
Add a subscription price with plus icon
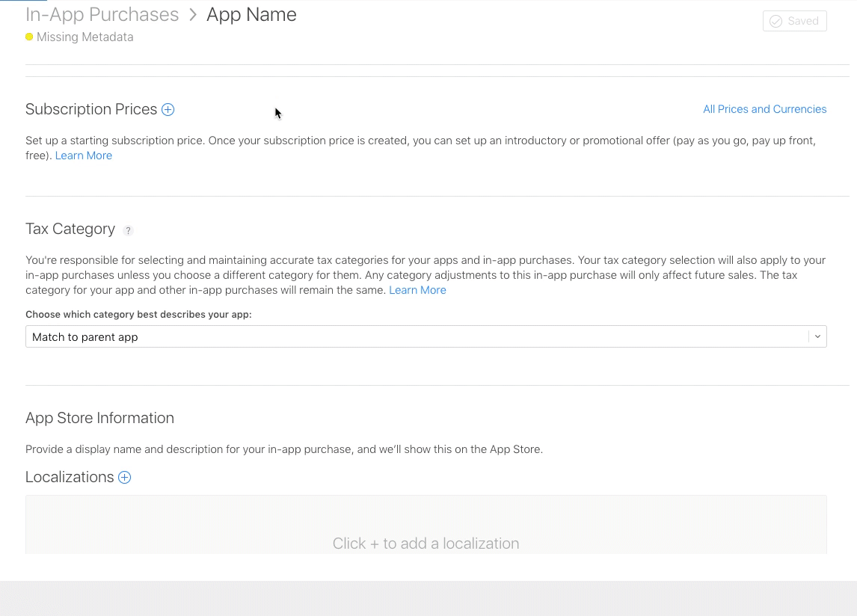click(x=168, y=110)
